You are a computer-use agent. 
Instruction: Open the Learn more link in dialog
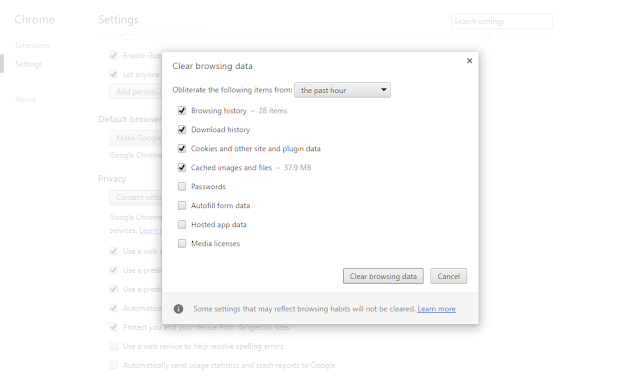pos(436,309)
